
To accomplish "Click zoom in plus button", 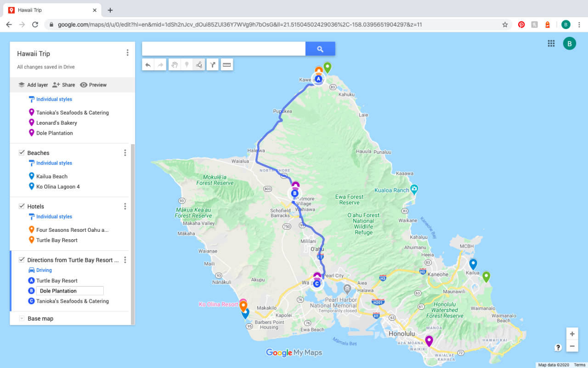I will [x=572, y=334].
